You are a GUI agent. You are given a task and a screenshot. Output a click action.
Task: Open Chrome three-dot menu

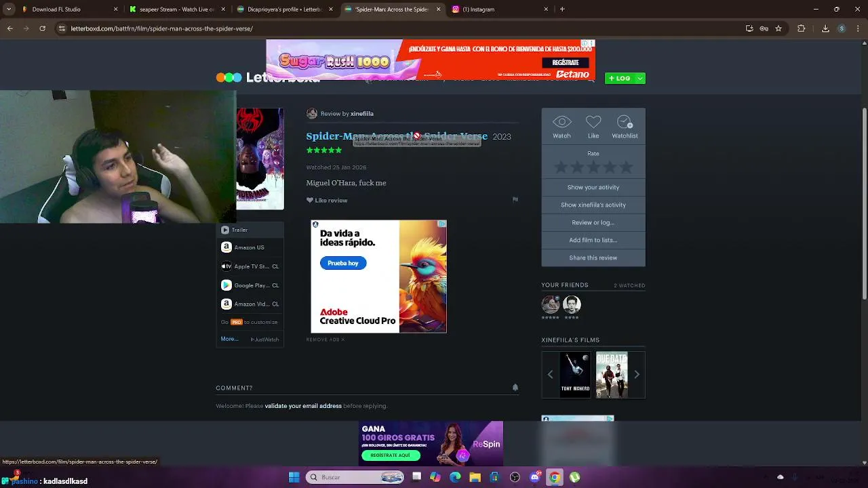[x=858, y=28]
